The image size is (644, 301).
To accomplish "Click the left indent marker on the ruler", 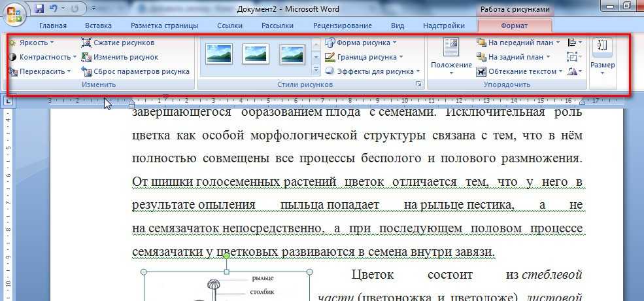I will point(132,103).
